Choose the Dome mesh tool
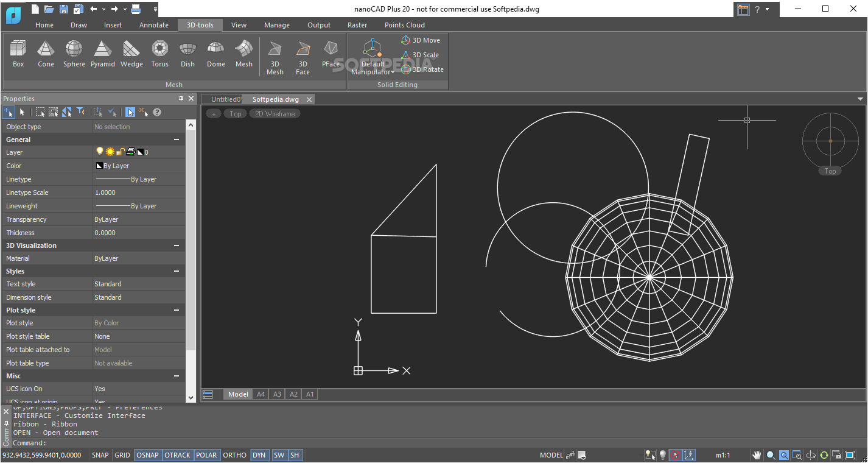868x463 pixels. coord(216,54)
